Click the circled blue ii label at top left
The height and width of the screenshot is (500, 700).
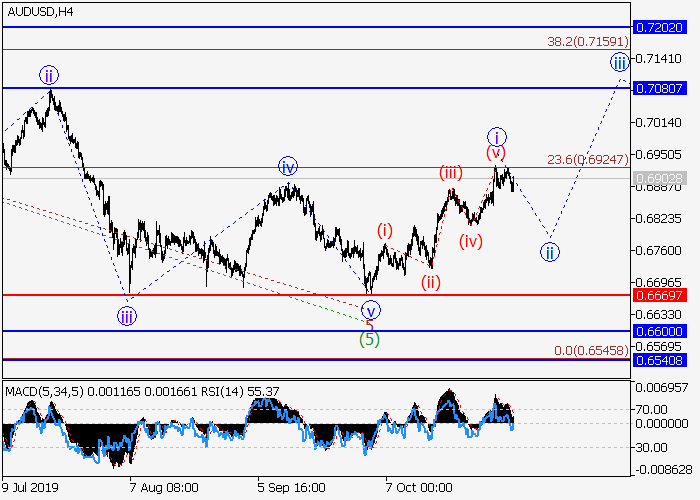click(x=49, y=74)
